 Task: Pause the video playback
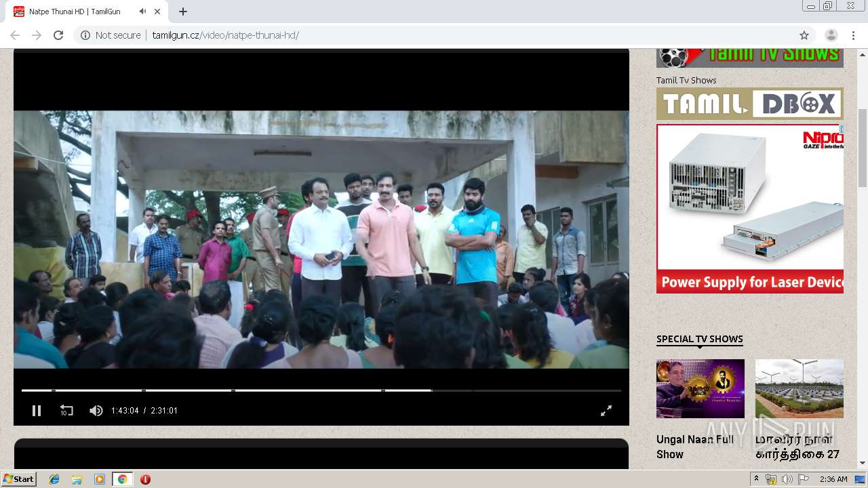[x=37, y=411]
